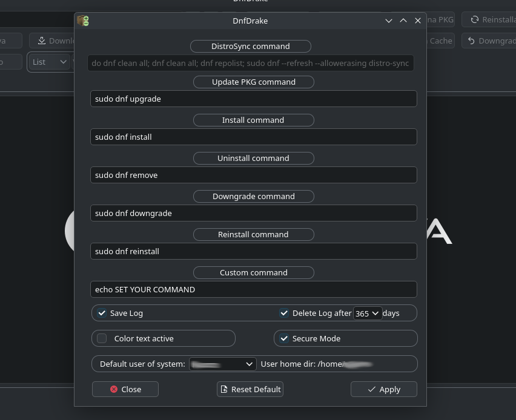Click the Install command button
This screenshot has height=420, width=516.
[253, 120]
